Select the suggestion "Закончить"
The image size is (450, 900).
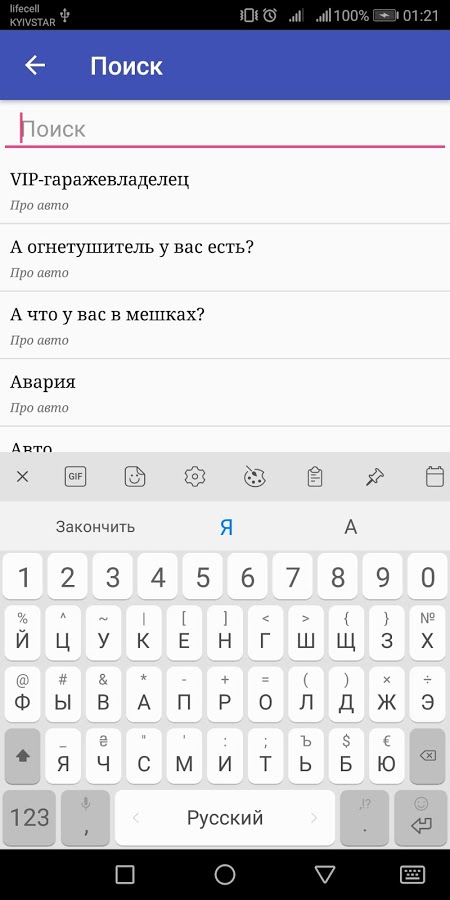click(95, 527)
